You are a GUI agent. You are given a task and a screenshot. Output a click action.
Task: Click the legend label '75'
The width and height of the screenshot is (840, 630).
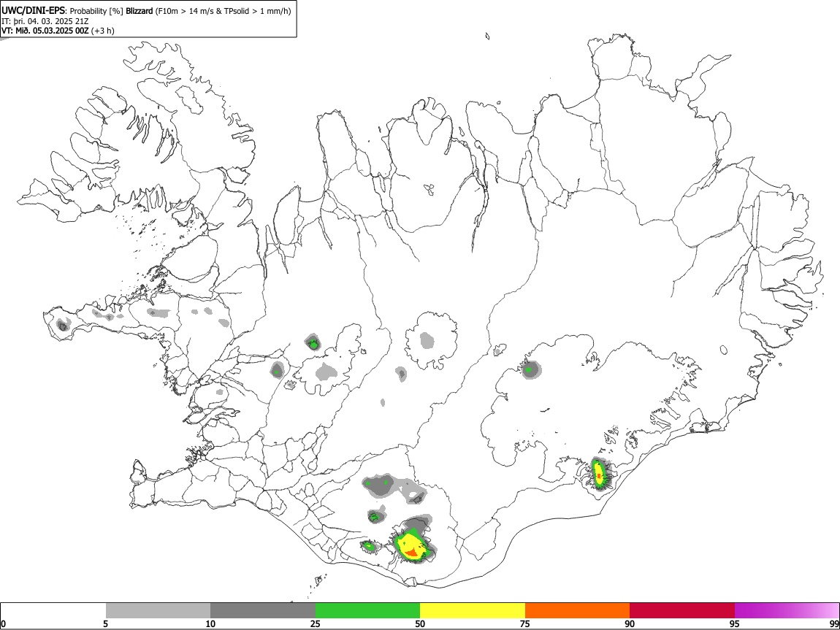525,623
